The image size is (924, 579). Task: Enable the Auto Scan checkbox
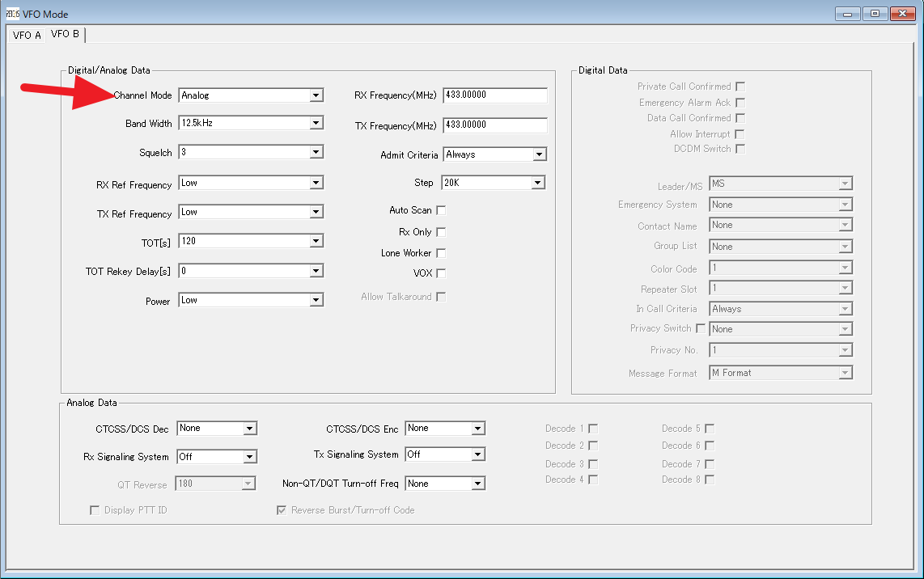(x=441, y=210)
